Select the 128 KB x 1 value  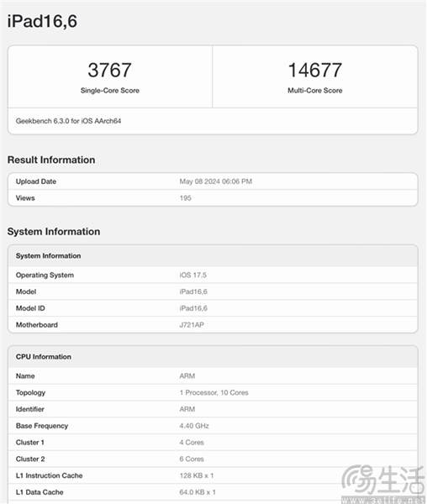click(x=197, y=475)
